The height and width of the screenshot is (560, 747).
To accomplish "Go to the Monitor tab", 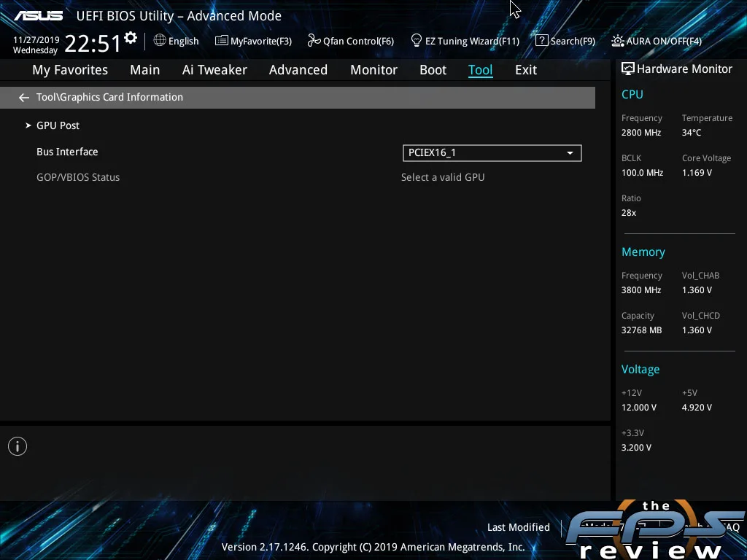I will (374, 70).
